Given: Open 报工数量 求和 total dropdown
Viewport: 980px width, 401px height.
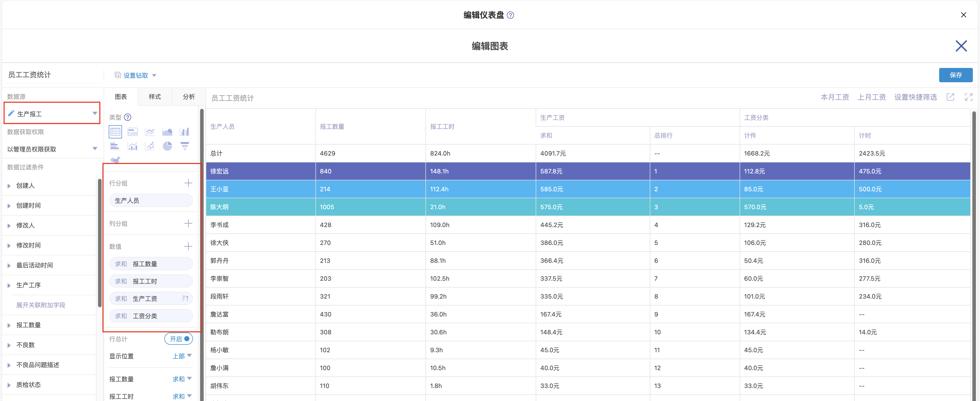Looking at the screenshot, I should pyautogui.click(x=182, y=379).
